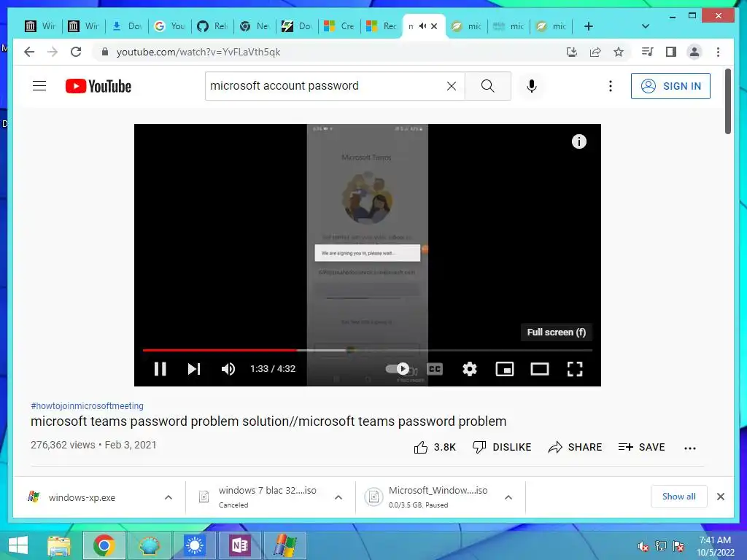This screenshot has width=747, height=560.
Task: Submit search with magnifier button
Action: (488, 86)
